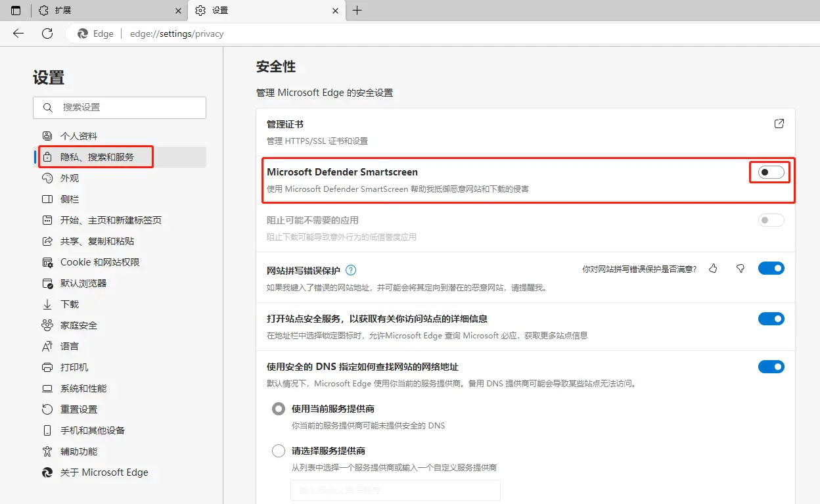Toggle 阻止可能不需要的应用 switch
The height and width of the screenshot is (504, 820).
click(771, 220)
